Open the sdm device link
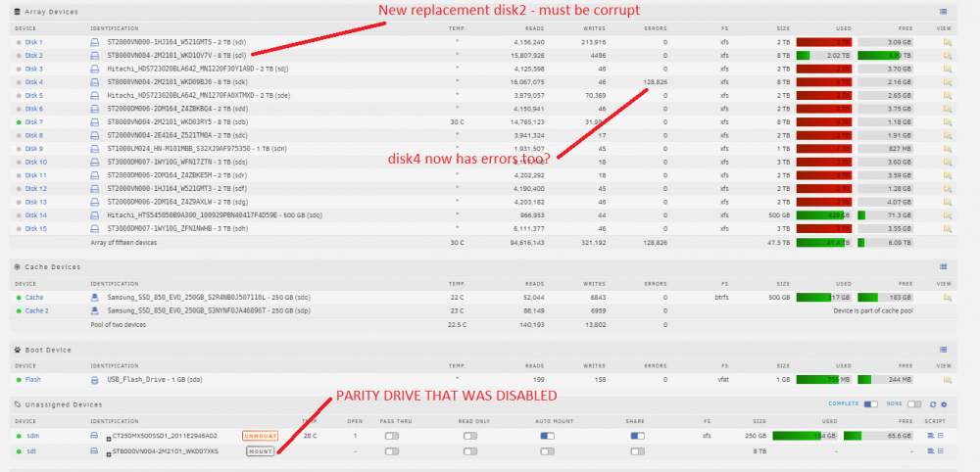Image resolution: width=980 pixels, height=472 pixels. pyautogui.click(x=32, y=435)
